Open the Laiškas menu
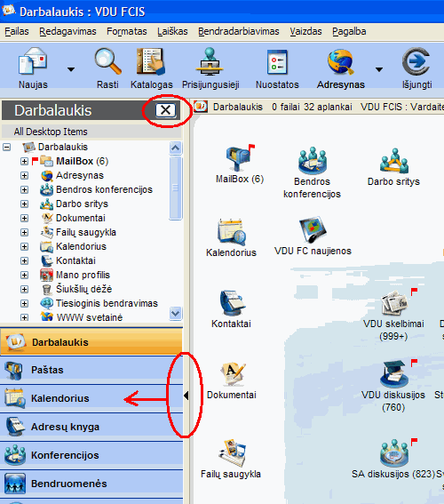Viewport: 444px width, 504px height. tap(172, 31)
